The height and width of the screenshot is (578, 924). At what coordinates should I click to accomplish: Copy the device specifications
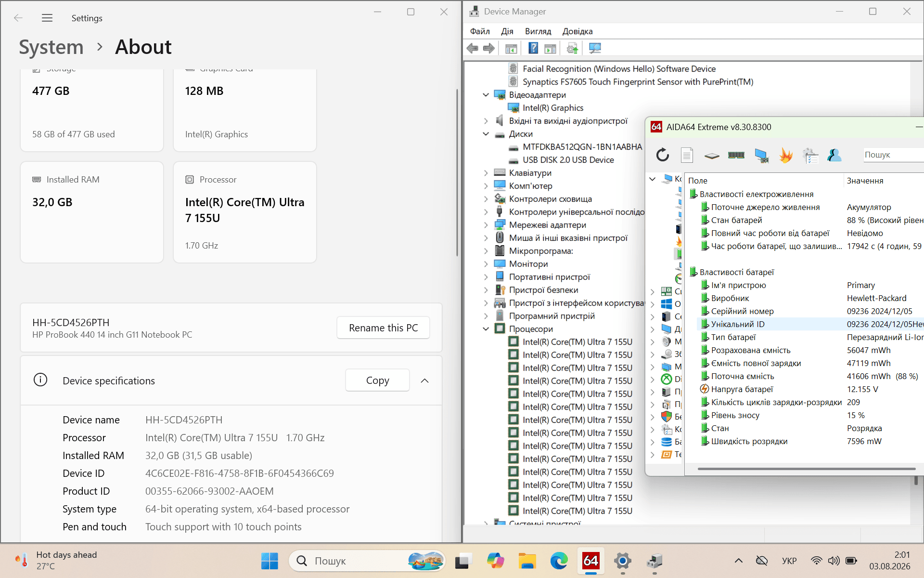pyautogui.click(x=377, y=381)
